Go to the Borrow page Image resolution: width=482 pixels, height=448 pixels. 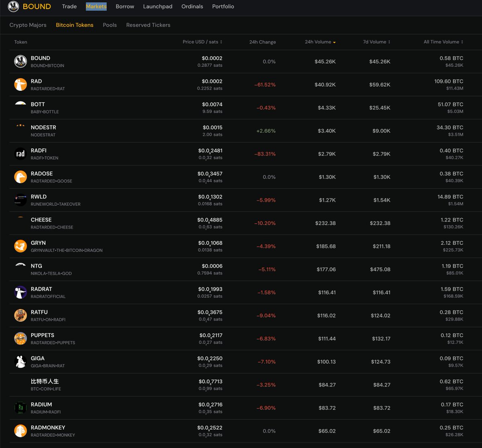point(125,6)
